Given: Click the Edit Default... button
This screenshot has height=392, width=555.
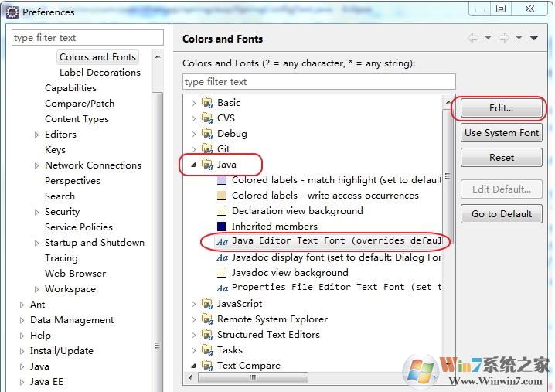Looking at the screenshot, I should 501,189.
